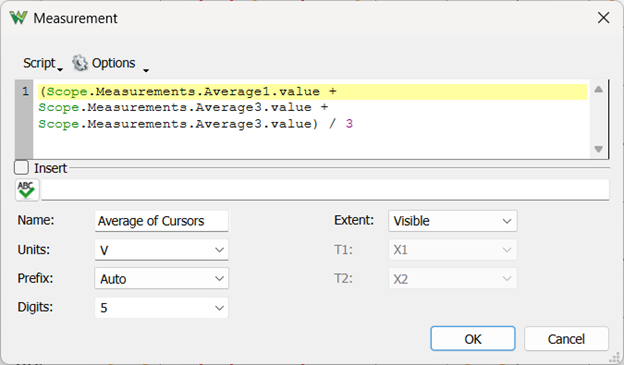Click the Cancel button

coord(566,339)
